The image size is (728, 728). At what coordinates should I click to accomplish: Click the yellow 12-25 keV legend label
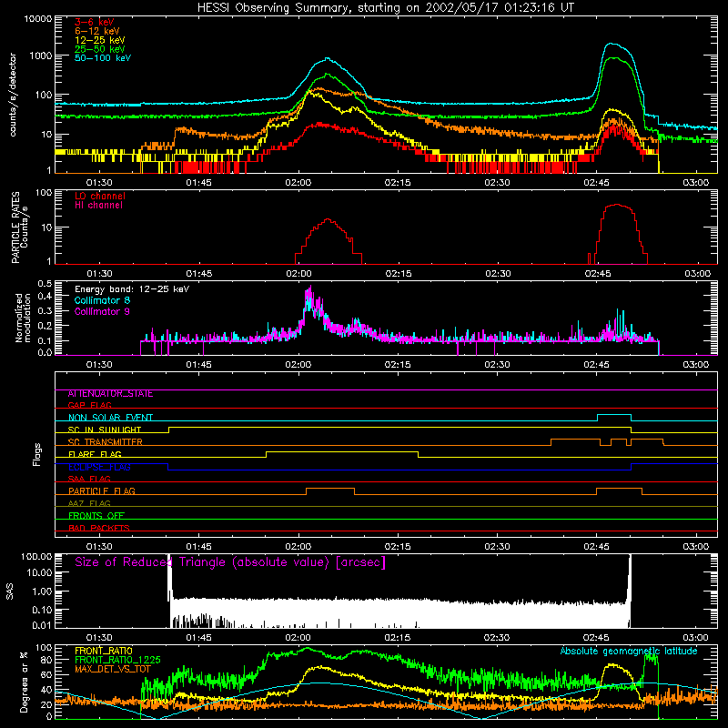100,40
